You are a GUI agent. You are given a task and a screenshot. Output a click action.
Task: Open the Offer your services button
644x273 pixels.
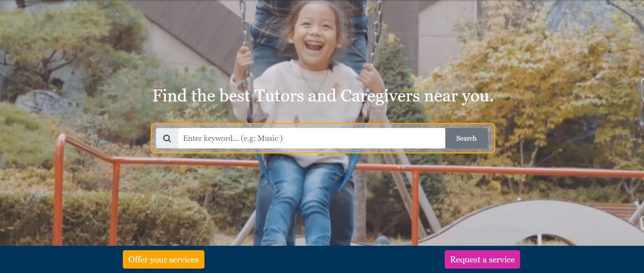(164, 259)
